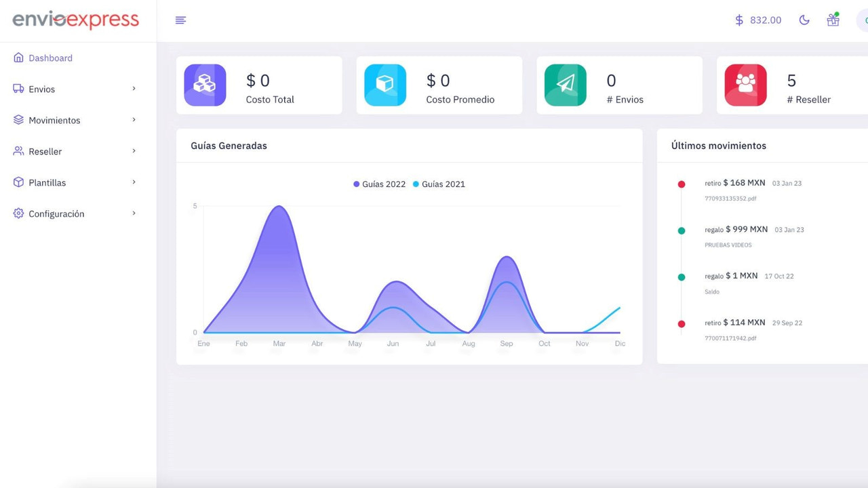
Task: Click the purple Costo Total cubes icon
Action: pos(205,85)
